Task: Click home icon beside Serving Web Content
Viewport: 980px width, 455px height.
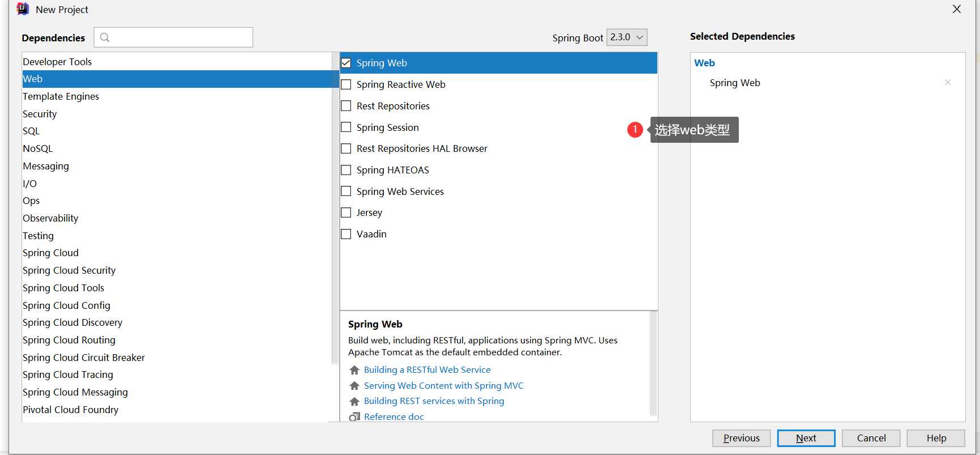Action: pos(354,386)
